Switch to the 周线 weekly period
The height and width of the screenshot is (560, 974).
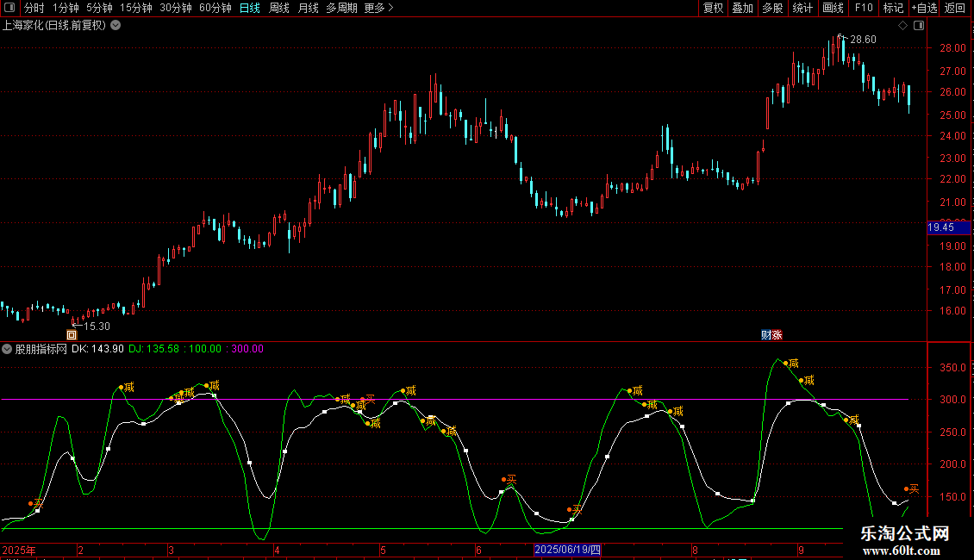[279, 8]
